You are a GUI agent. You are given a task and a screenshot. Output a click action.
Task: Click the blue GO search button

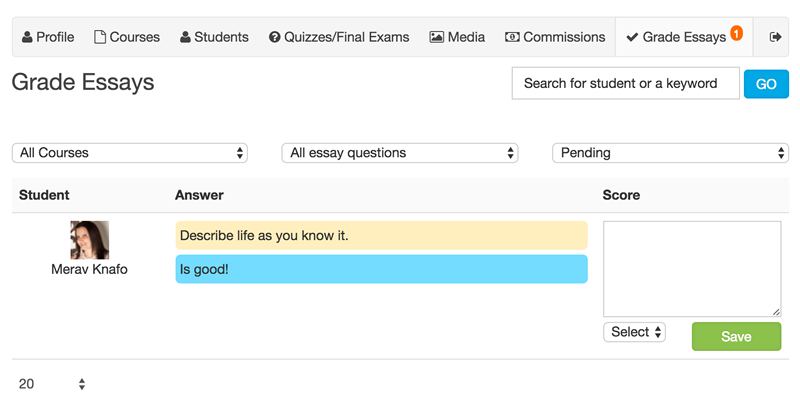(x=766, y=84)
